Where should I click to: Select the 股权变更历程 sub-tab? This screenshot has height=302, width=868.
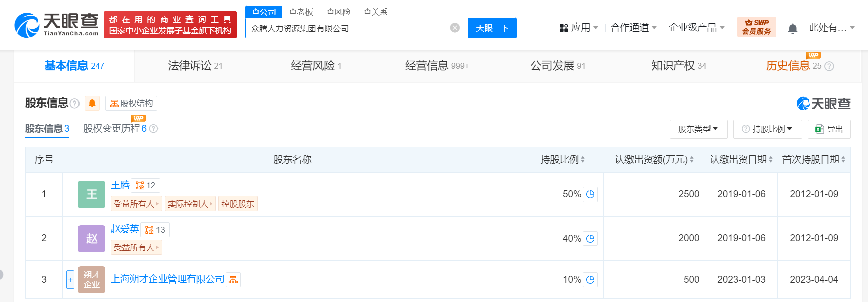(115, 129)
